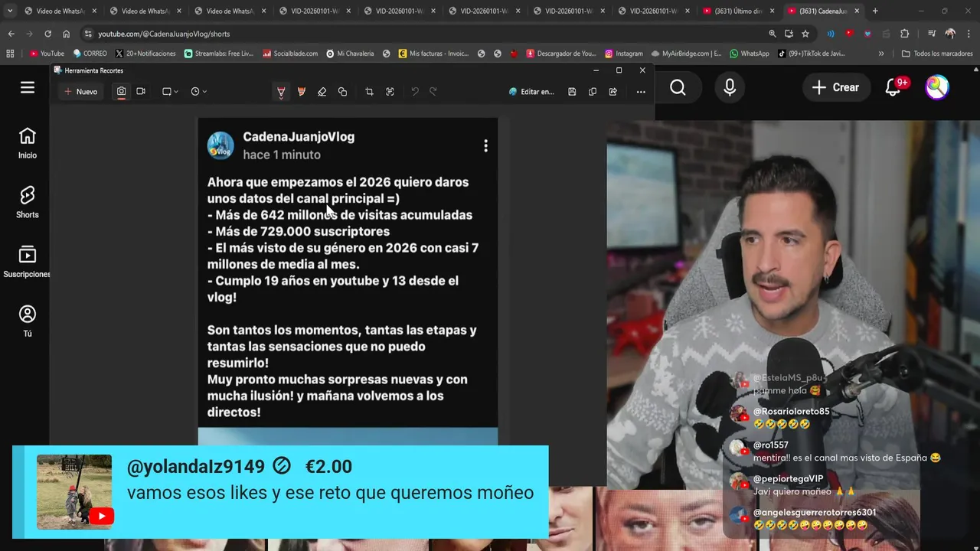
Task: Open post options three-dot menu
Action: point(485,145)
